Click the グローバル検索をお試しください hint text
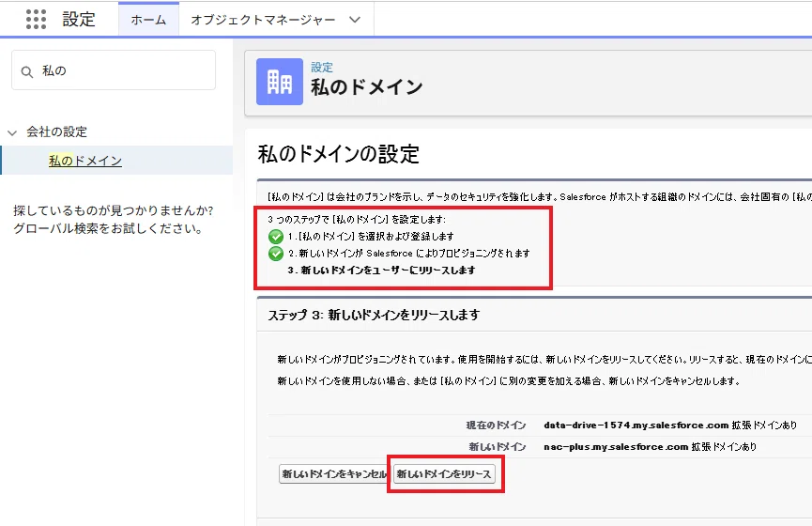Viewport: 812px width, 526px height. coord(108,228)
